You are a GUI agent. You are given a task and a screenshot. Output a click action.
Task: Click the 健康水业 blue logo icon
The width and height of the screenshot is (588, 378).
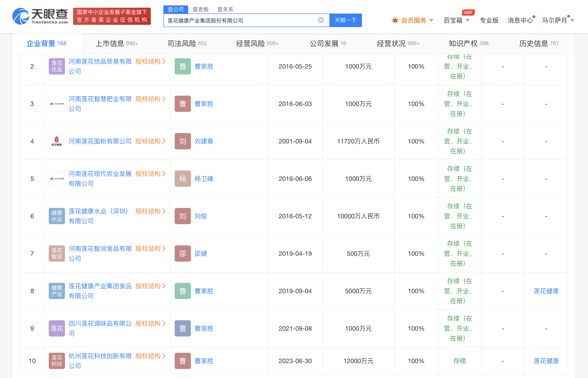57,216
